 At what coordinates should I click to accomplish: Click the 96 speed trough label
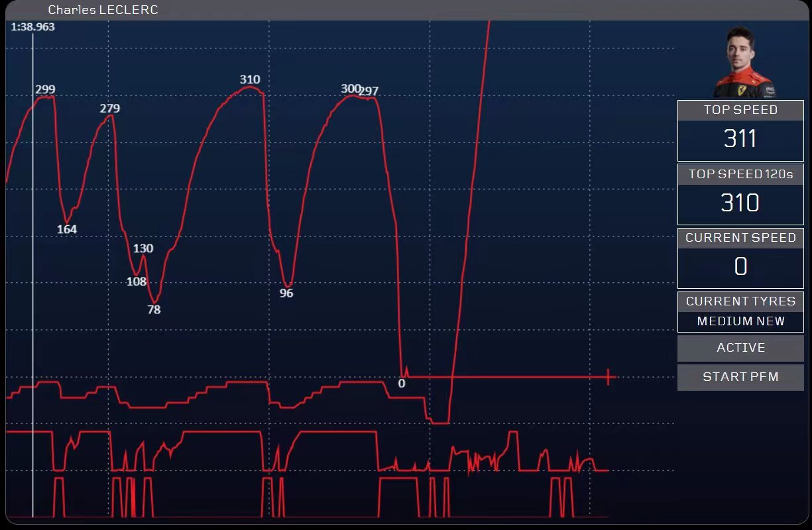tap(286, 293)
